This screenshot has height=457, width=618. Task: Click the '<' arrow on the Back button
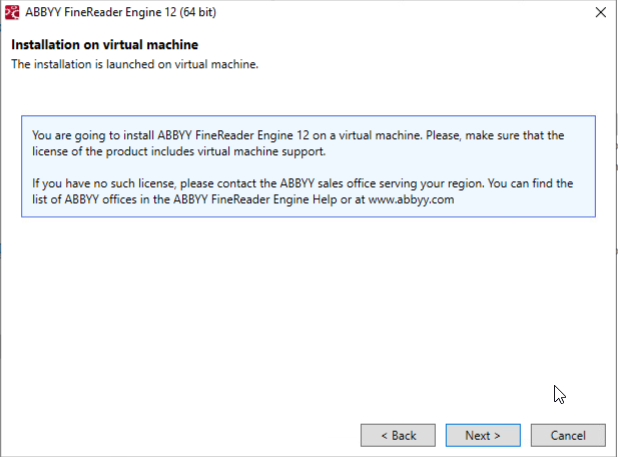(384, 436)
